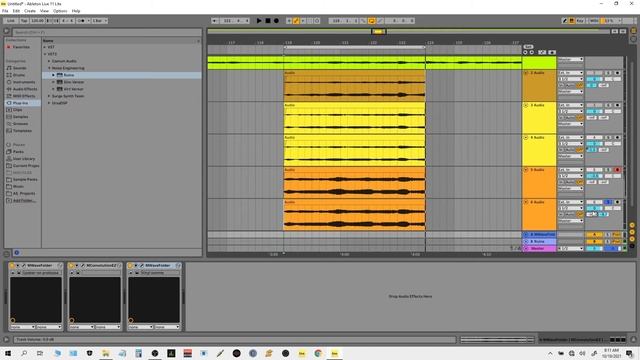
Task: Collapse the Noise Engineering folder
Action: coord(49,68)
